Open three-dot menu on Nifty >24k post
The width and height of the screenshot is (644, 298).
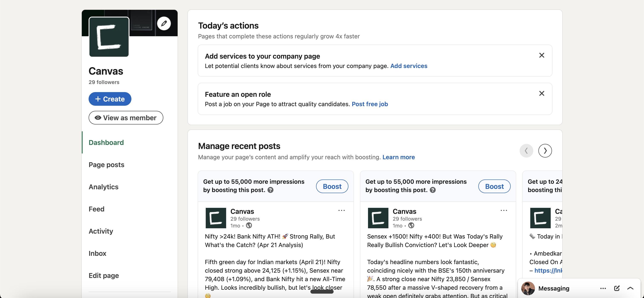(342, 210)
